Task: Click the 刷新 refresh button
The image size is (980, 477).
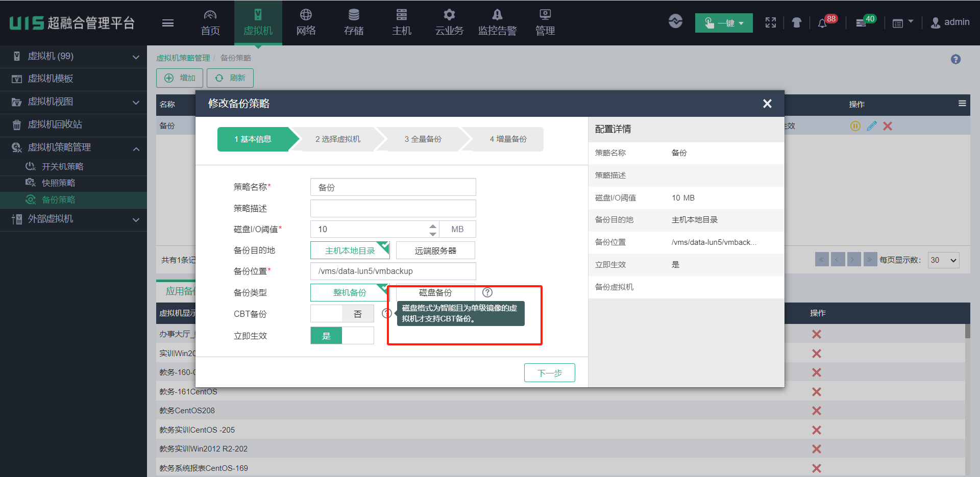Action: pyautogui.click(x=230, y=78)
